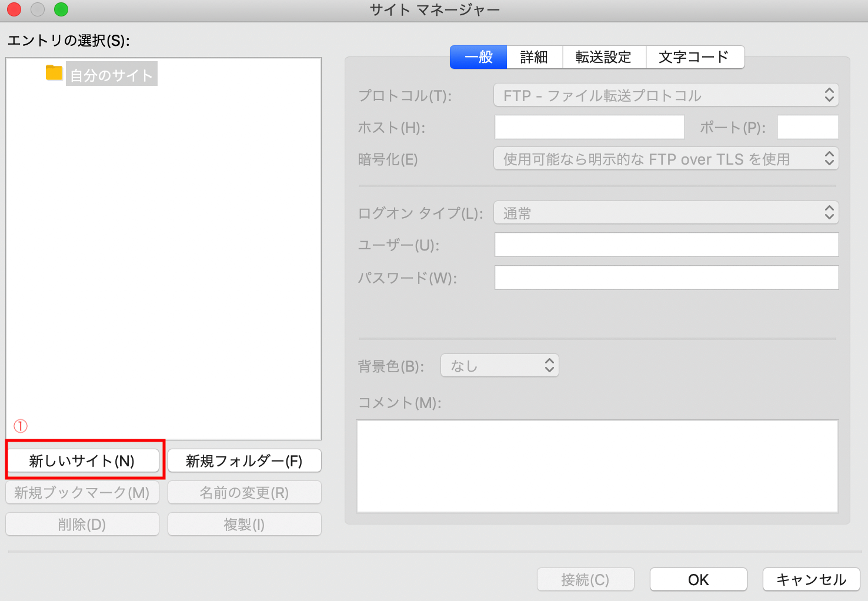Click the 新規フォルダー(F) button
This screenshot has height=601, width=868.
pos(245,460)
